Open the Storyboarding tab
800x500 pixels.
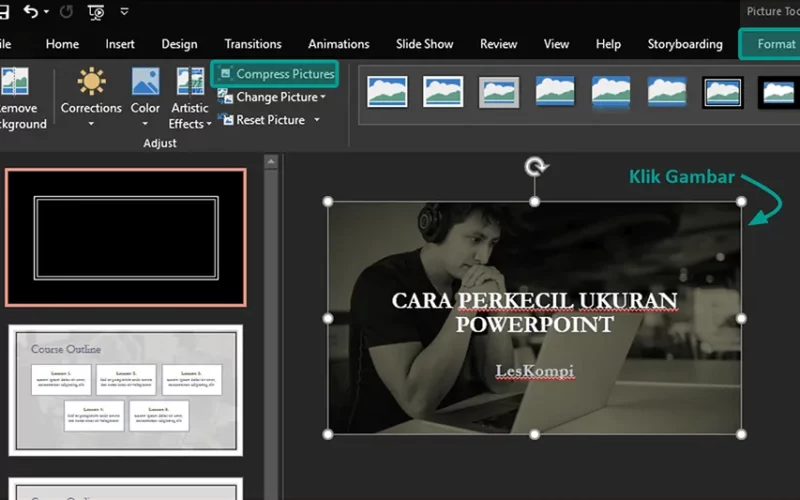[685, 44]
